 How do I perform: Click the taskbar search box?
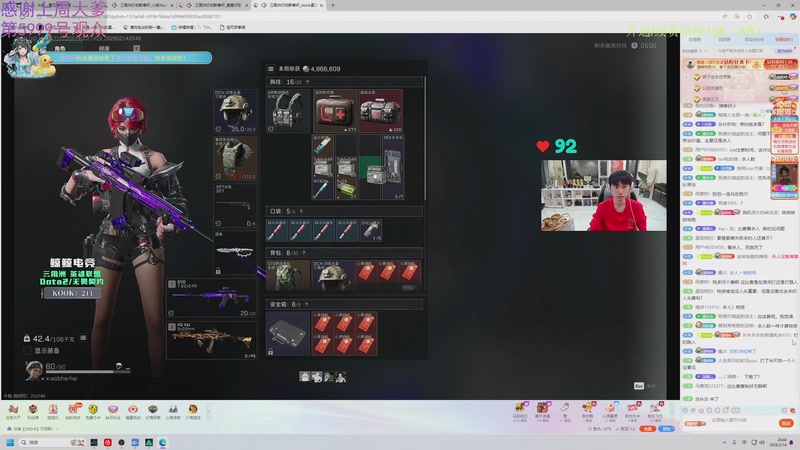pos(51,442)
